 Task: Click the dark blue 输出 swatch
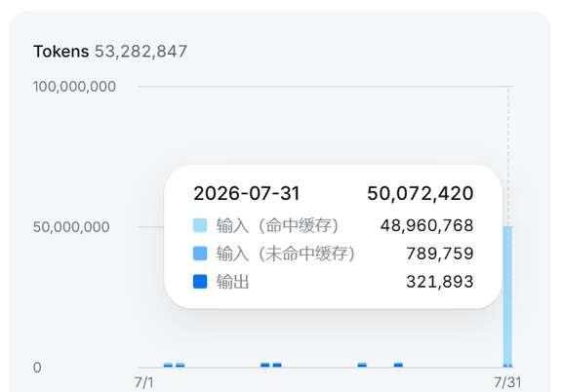200,281
